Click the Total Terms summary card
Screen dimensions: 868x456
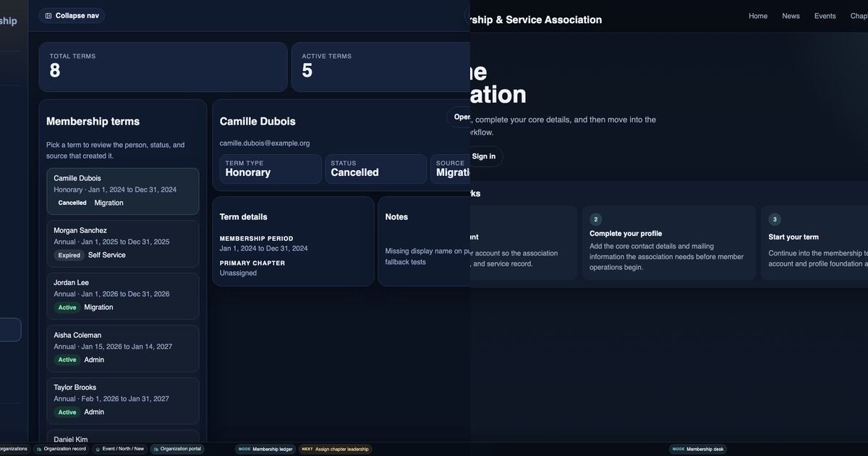(163, 67)
